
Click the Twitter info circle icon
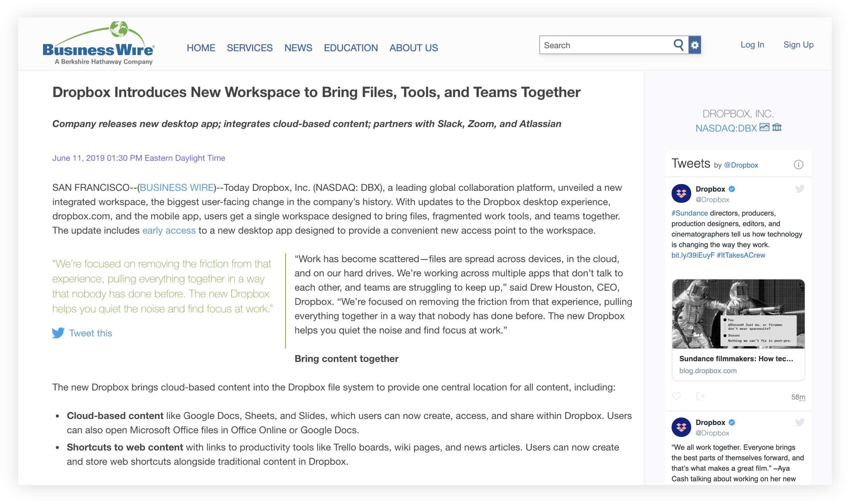pyautogui.click(x=798, y=165)
